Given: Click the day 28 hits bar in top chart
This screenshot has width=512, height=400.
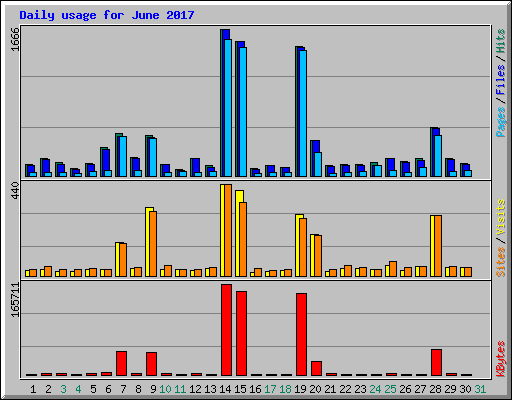Looking at the screenshot, I should [431, 152].
